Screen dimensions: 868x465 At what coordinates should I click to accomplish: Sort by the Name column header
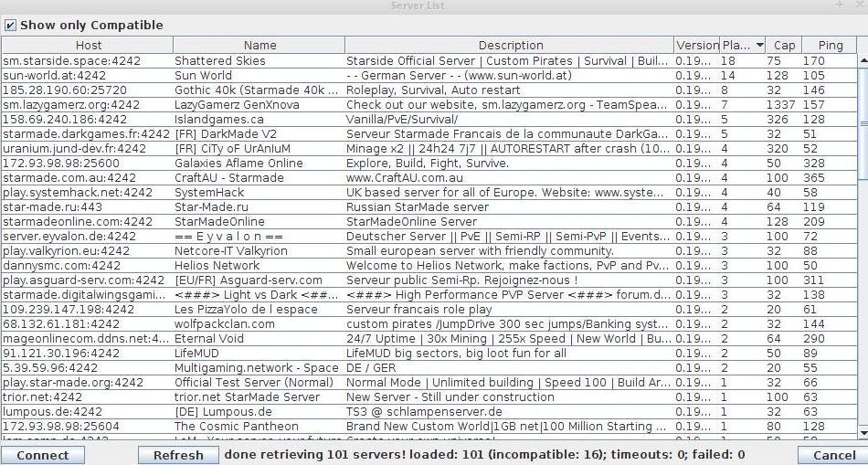(x=259, y=46)
